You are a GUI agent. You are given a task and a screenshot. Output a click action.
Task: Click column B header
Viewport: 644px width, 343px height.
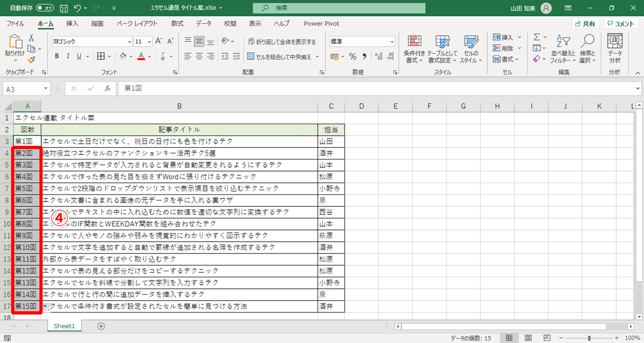coord(179,106)
